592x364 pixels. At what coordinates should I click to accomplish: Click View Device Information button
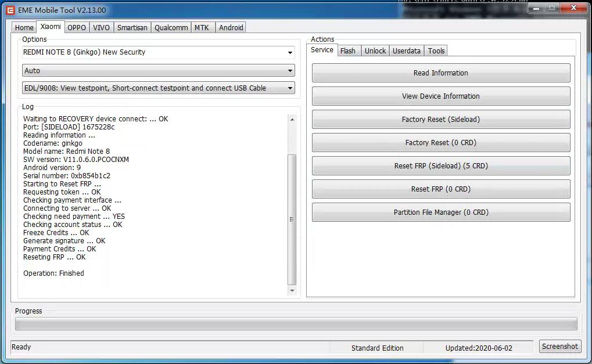pos(441,96)
